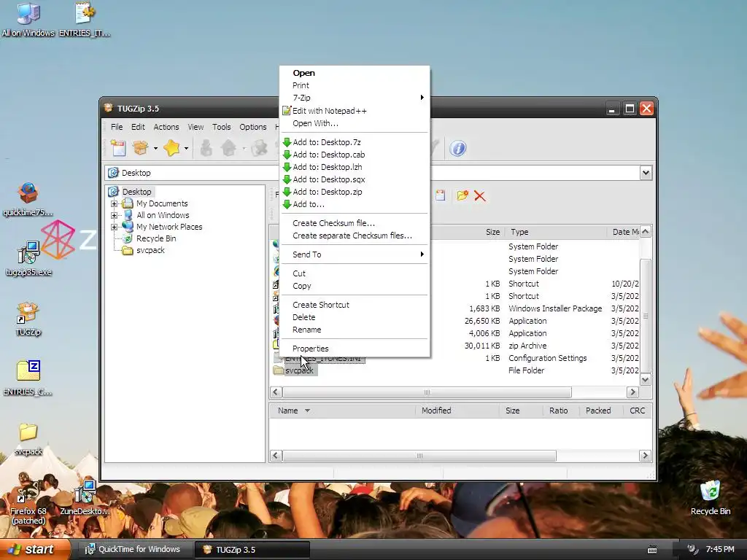The image size is (747, 560).
Task: Choose Print in context menu
Action: [355, 85]
